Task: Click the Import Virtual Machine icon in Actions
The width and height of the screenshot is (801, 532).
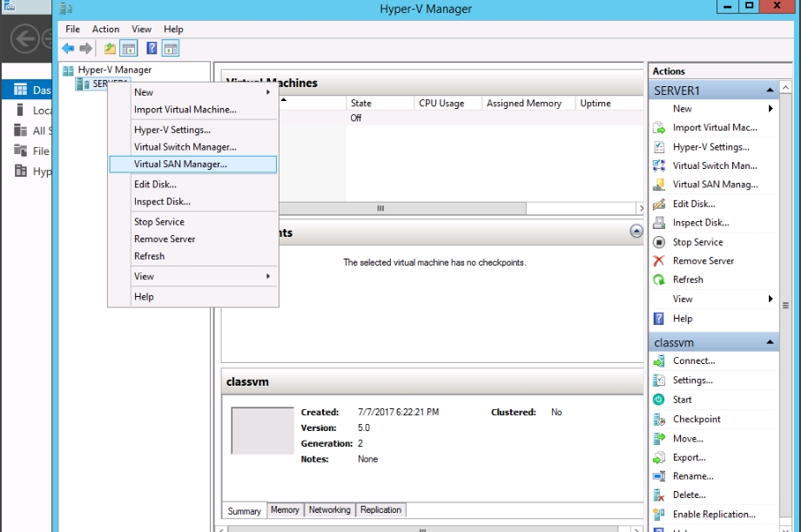Action: [x=659, y=128]
